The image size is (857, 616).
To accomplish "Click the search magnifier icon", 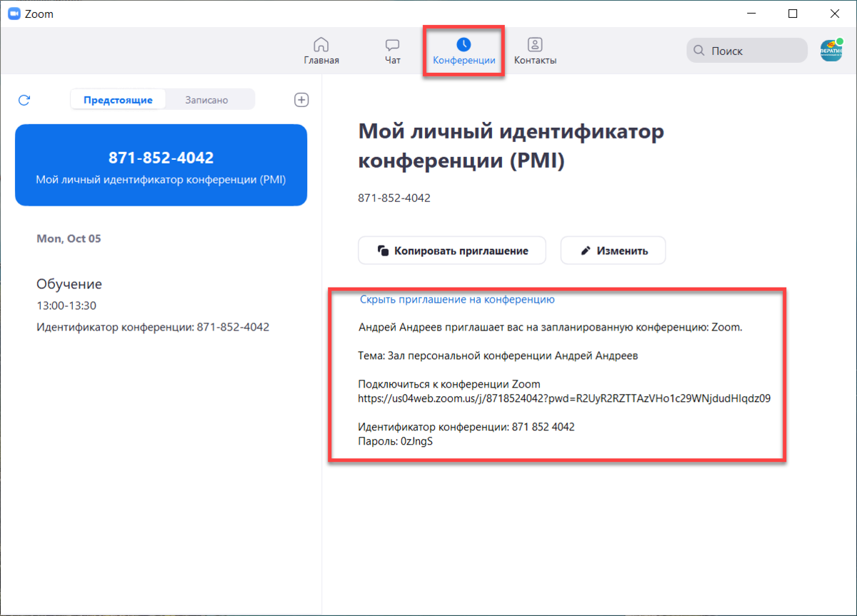I will coord(698,51).
